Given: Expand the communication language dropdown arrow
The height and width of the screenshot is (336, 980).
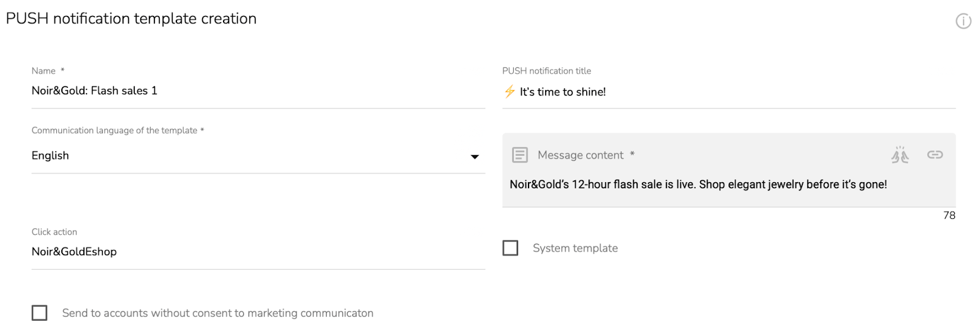Looking at the screenshot, I should (474, 157).
